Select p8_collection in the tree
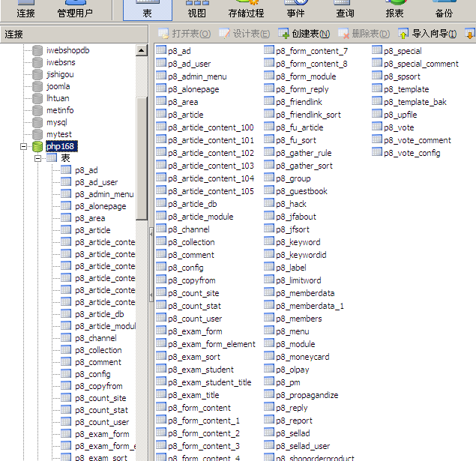Image resolution: width=476 pixels, height=461 pixels. [98, 350]
